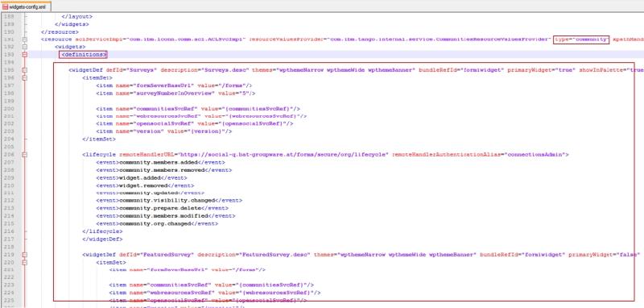Click the remoteHandlerAuthenticationAlias attribute
The height and width of the screenshot is (308, 644).
[x=478, y=155]
